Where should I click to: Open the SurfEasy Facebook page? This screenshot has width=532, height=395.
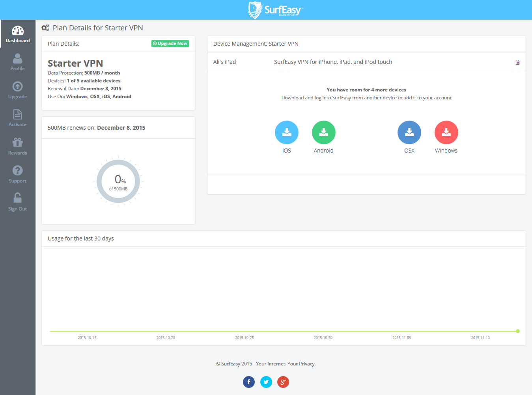point(249,382)
